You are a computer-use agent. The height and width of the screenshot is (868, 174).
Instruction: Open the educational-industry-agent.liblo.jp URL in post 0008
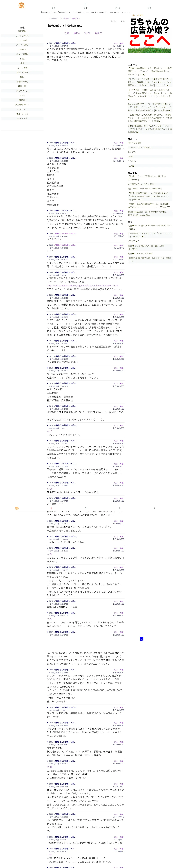(83, 285)
